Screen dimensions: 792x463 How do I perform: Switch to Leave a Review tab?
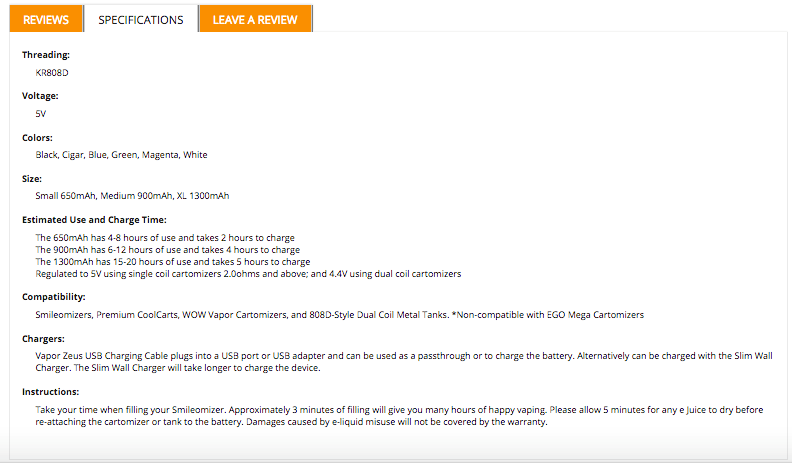click(x=255, y=19)
